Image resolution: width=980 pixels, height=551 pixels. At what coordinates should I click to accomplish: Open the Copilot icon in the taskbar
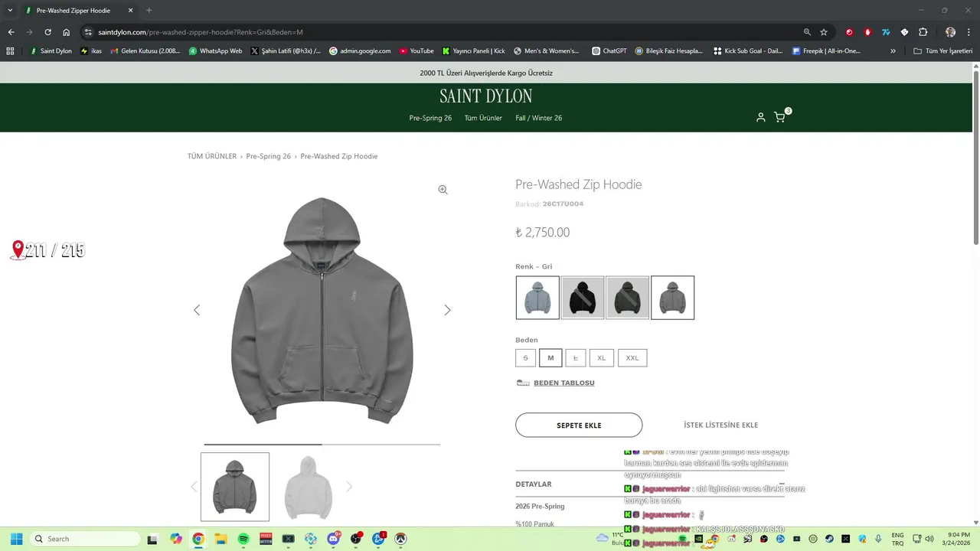(176, 539)
